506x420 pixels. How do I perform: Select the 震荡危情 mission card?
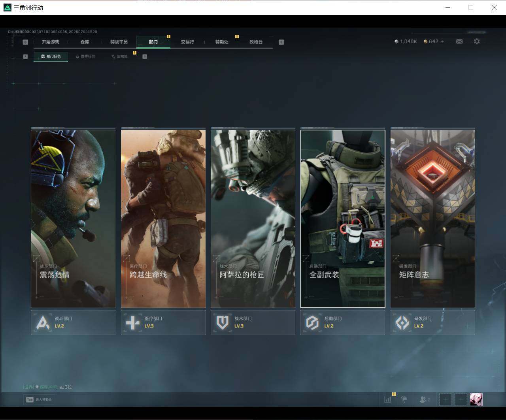[x=73, y=218]
